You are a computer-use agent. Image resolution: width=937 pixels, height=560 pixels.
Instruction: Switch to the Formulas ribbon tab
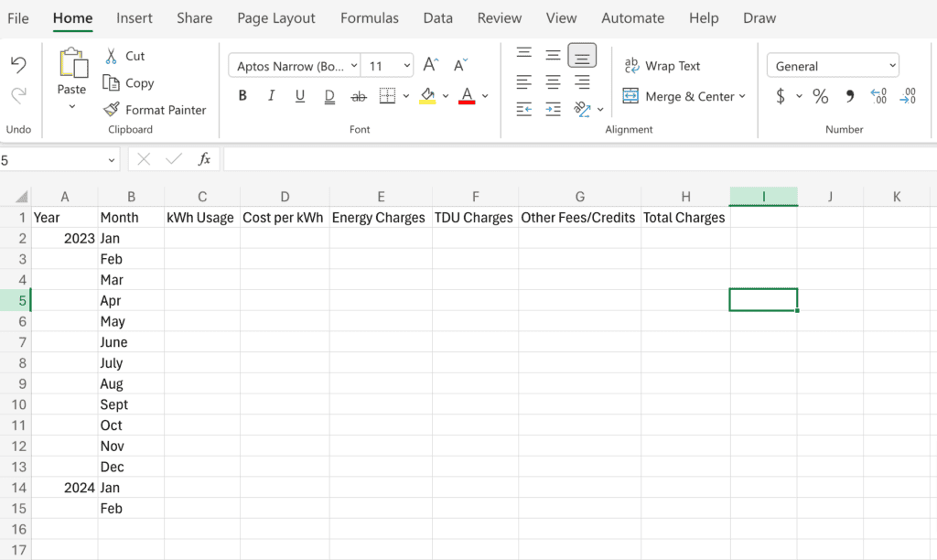pos(369,17)
